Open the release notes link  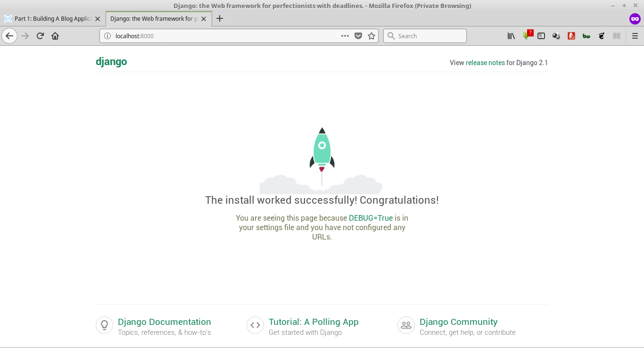pyautogui.click(x=485, y=63)
